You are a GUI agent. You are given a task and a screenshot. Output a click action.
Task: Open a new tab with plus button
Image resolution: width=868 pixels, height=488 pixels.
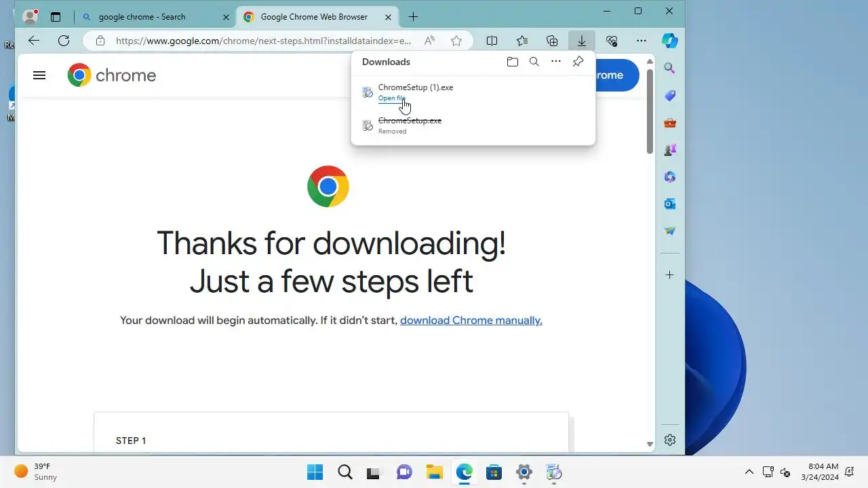pyautogui.click(x=413, y=17)
